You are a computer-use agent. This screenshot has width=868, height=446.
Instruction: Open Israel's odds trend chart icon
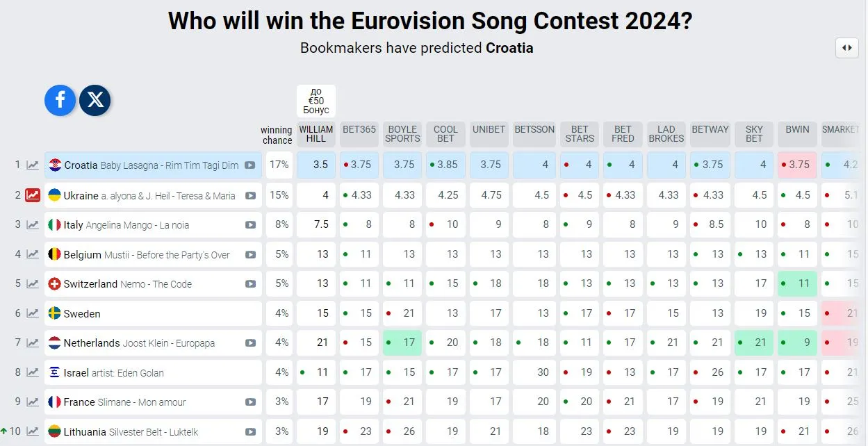click(x=33, y=372)
